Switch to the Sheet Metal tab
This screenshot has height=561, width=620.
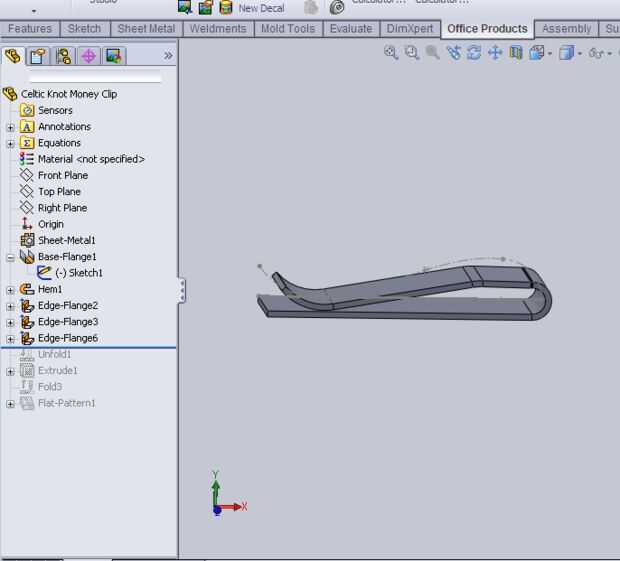point(146,29)
